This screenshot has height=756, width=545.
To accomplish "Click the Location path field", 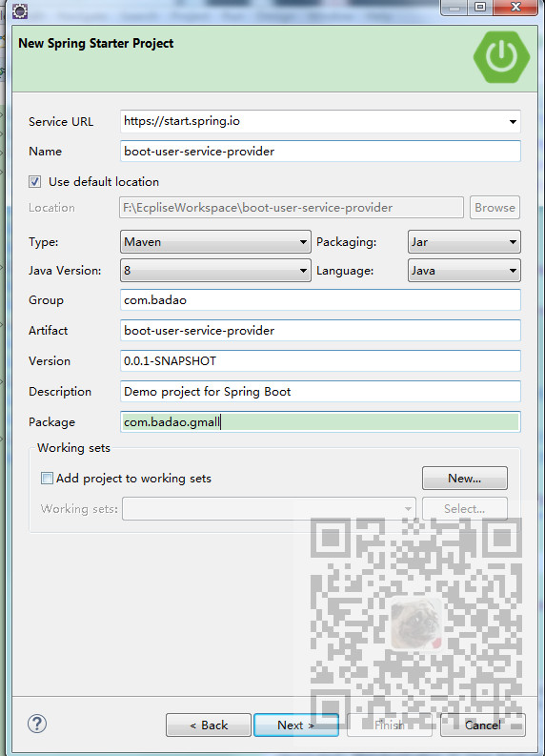I will coord(292,208).
